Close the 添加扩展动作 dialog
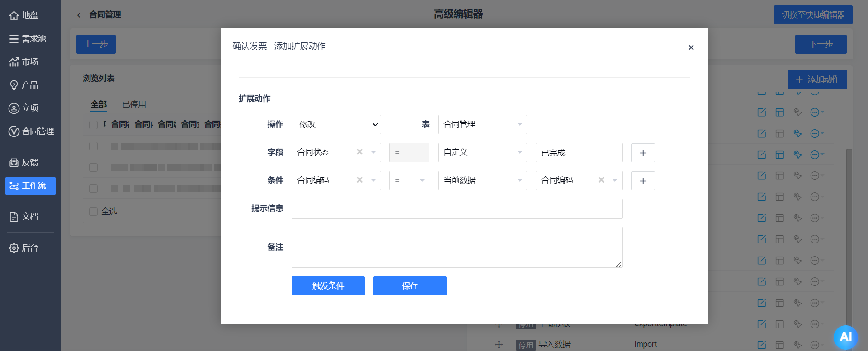 pyautogui.click(x=691, y=47)
